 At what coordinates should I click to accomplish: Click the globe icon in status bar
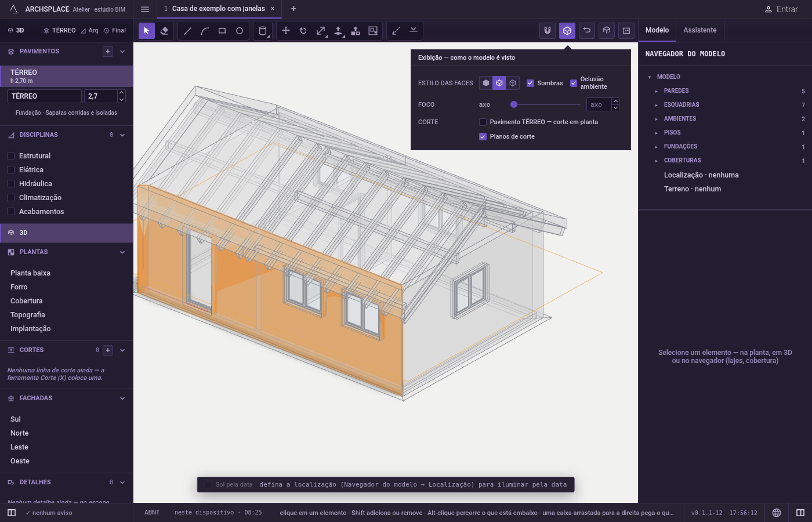click(777, 513)
